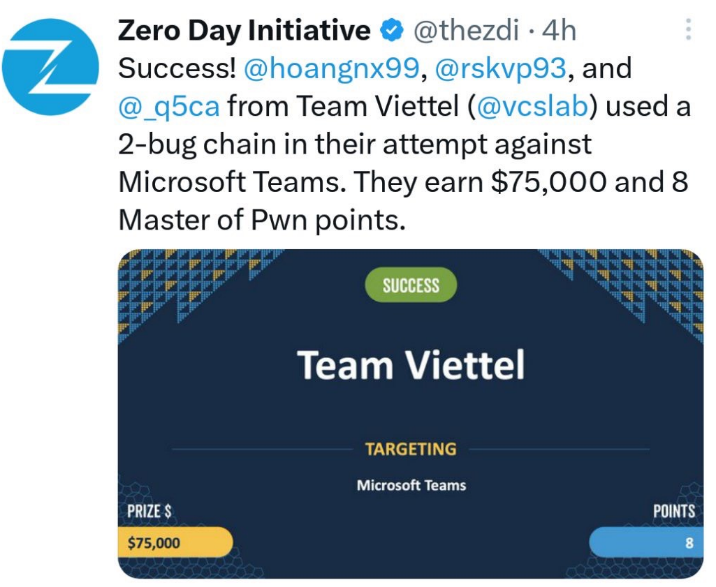Click the green SUCCESS badge in image
716x587 pixels.
point(410,285)
